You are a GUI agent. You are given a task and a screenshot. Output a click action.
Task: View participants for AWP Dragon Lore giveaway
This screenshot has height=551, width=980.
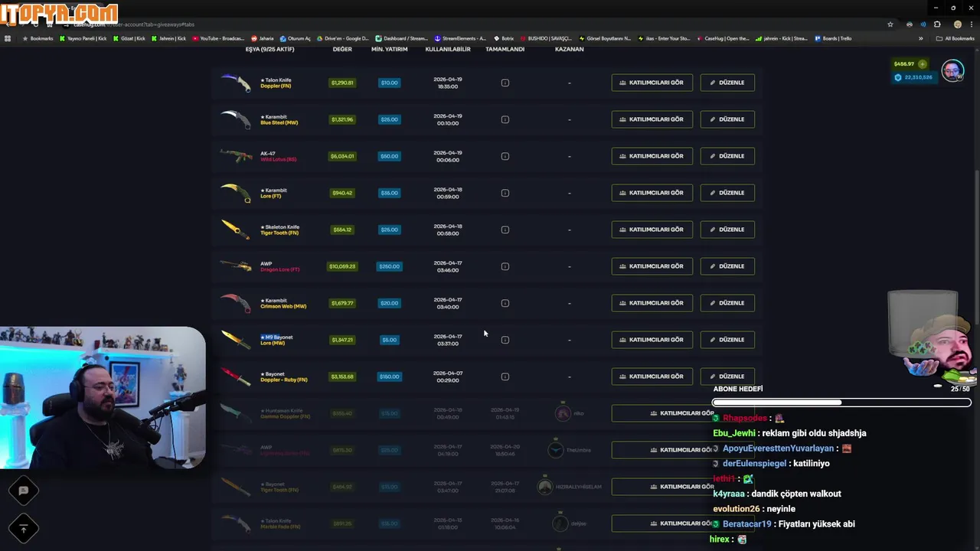[x=652, y=266]
